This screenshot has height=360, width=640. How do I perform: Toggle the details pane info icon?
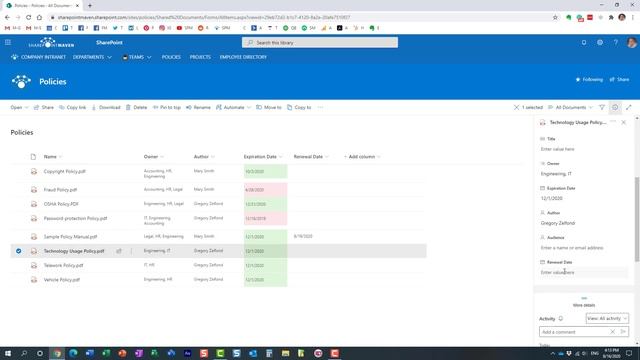pyautogui.click(x=615, y=107)
